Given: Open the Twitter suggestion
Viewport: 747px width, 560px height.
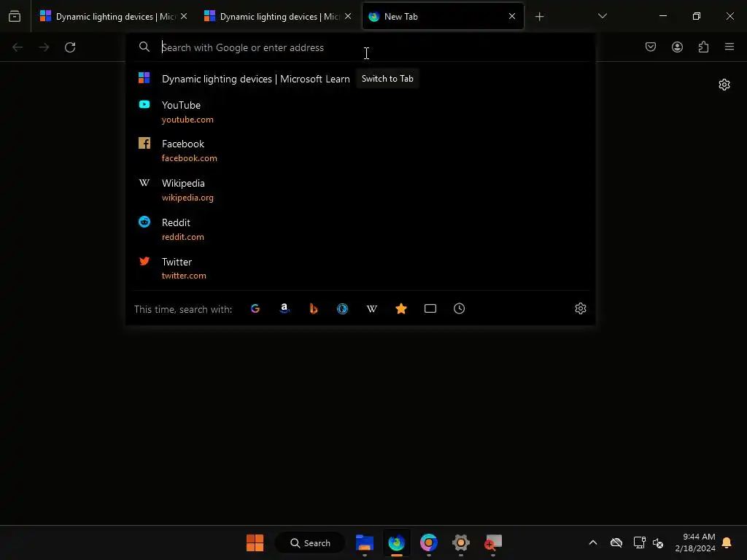Looking at the screenshot, I should point(361,268).
